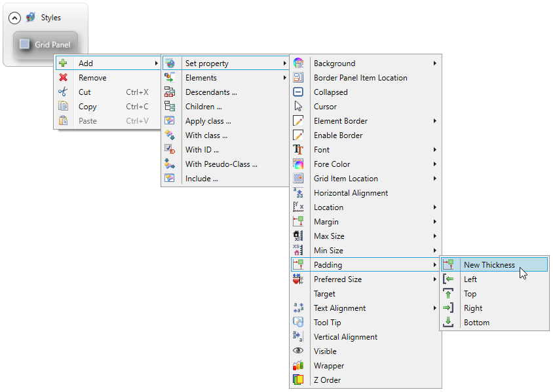Open the Text Alignment submenu

[x=339, y=308]
